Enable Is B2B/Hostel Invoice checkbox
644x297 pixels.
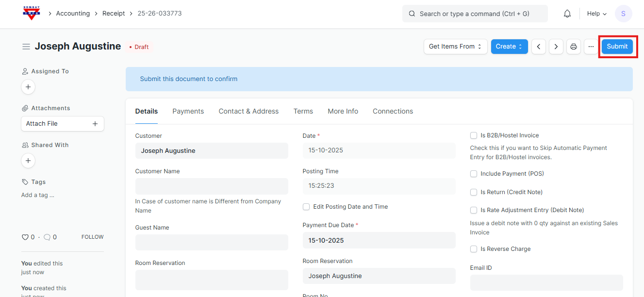[x=474, y=135]
